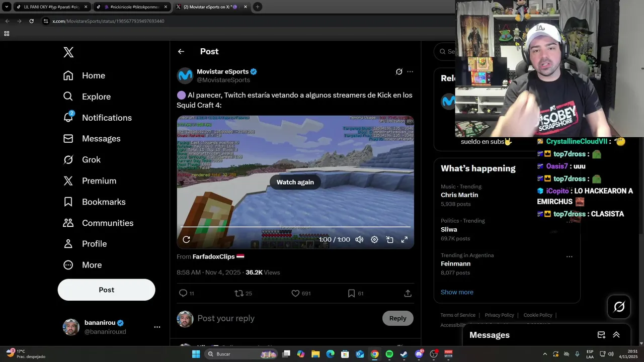The height and width of the screenshot is (362, 644).
Task: Open Discord from the taskbar
Action: (419, 354)
